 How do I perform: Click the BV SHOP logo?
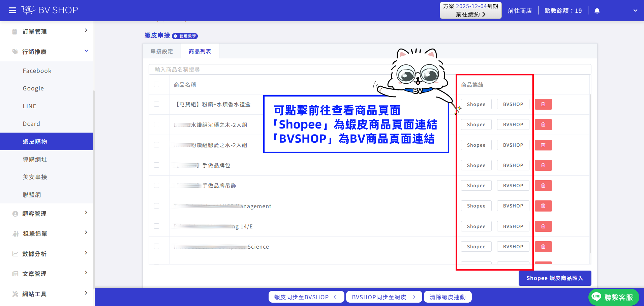click(50, 10)
